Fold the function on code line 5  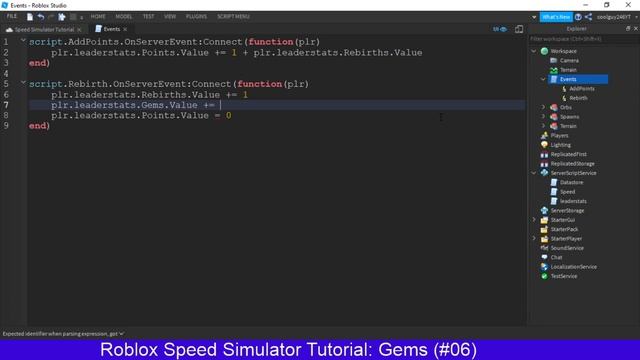point(23,82)
